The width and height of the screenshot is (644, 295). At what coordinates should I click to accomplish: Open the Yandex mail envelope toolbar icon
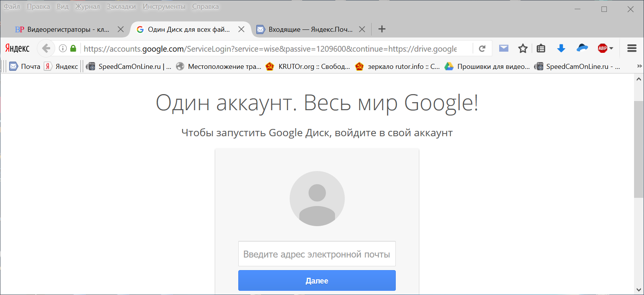(x=504, y=48)
